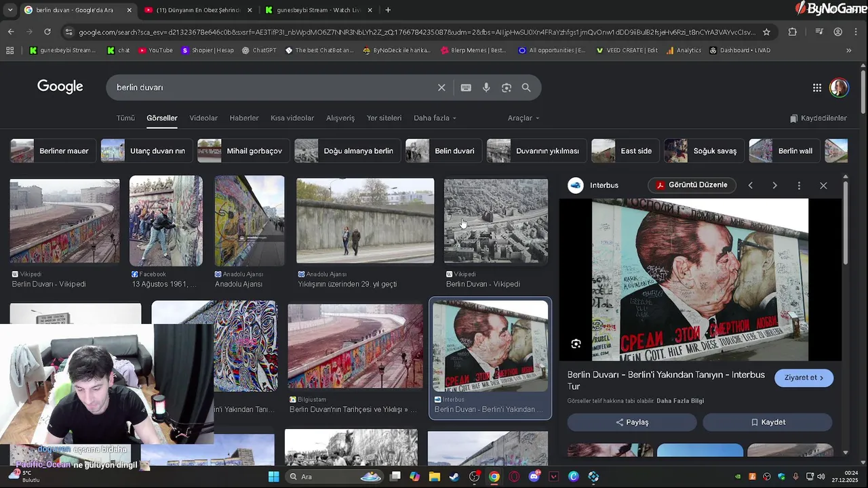Close the image preview panel

click(x=823, y=185)
